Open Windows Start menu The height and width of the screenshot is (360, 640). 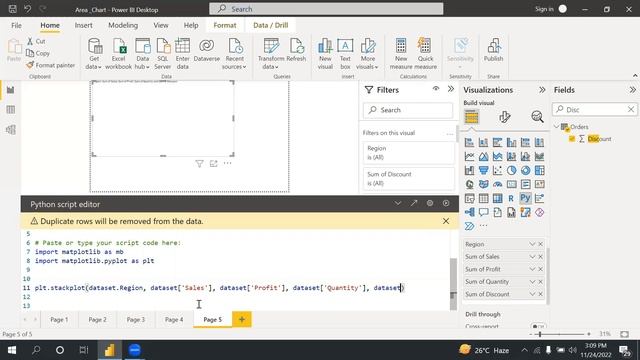pos(12,350)
